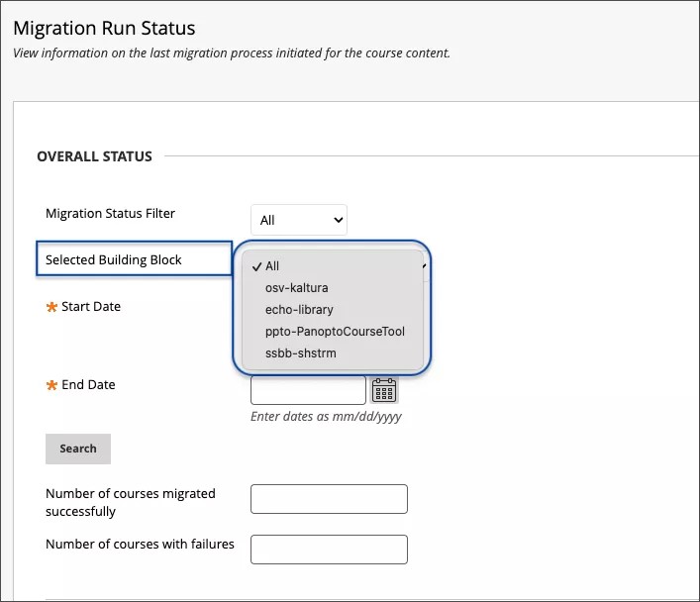
Task: Click the Start Date label
Action: [x=91, y=307]
